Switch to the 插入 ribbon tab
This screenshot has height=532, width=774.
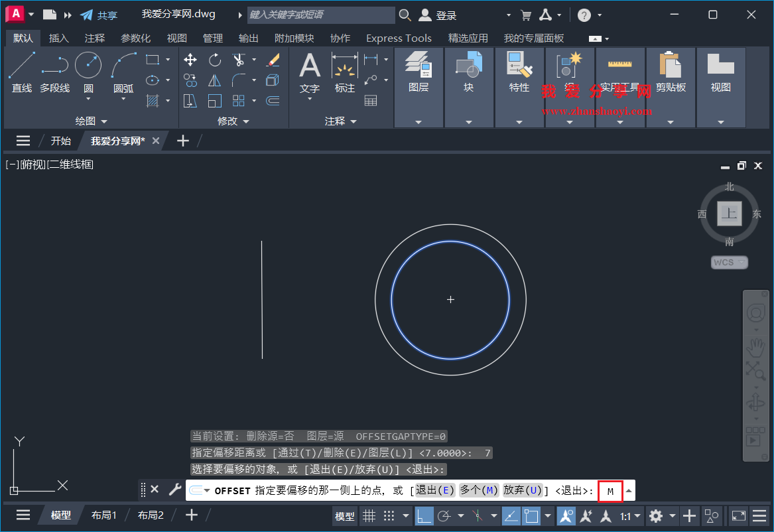coord(58,38)
